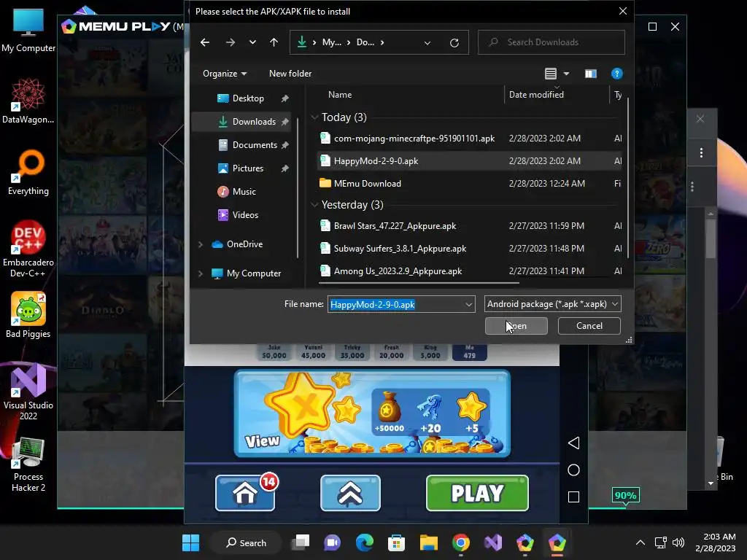Open Embarcadero Dev-C++ desktop shortcut
Image resolution: width=747 pixels, height=560 pixels.
click(x=28, y=249)
